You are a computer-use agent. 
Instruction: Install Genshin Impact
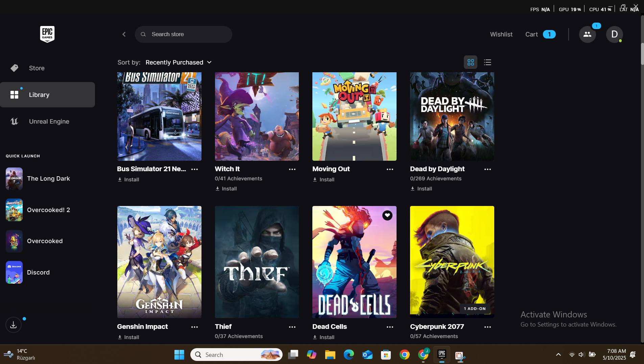click(x=128, y=337)
